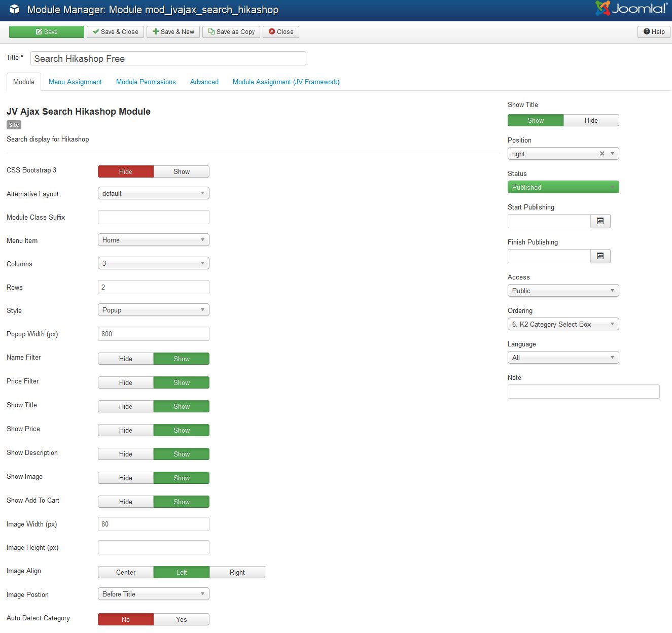
Task: Switch to the Module Permissions tab
Action: [x=146, y=82]
